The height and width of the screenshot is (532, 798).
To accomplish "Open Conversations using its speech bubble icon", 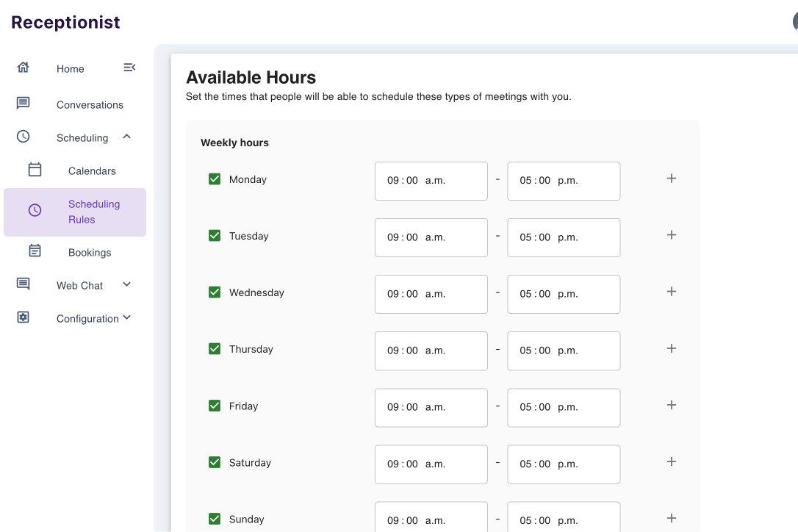I will tap(23, 102).
